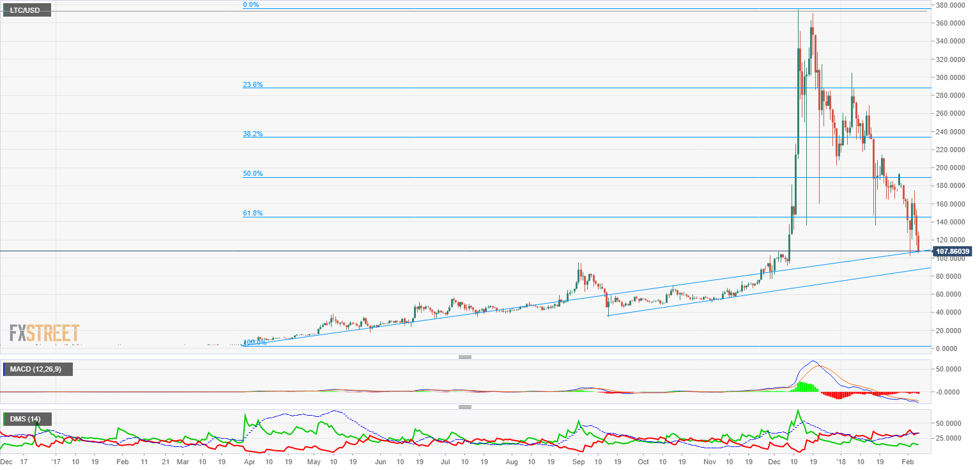Select the 61.8% Fibonacci level label

point(253,214)
